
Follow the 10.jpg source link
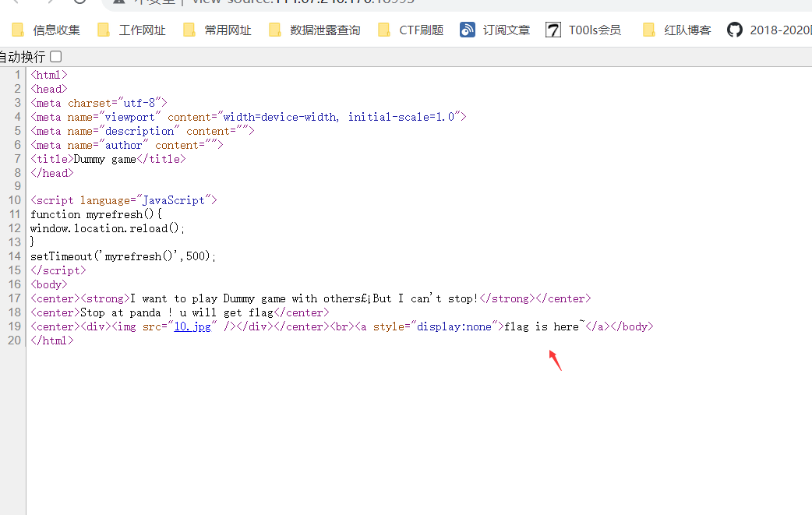192,326
